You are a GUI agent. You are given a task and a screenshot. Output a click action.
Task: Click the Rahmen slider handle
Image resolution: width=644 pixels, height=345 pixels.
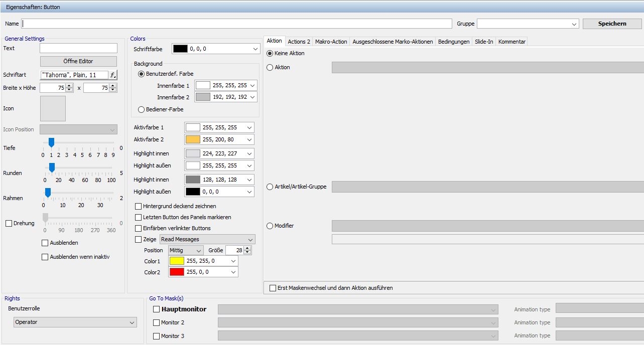(x=48, y=193)
